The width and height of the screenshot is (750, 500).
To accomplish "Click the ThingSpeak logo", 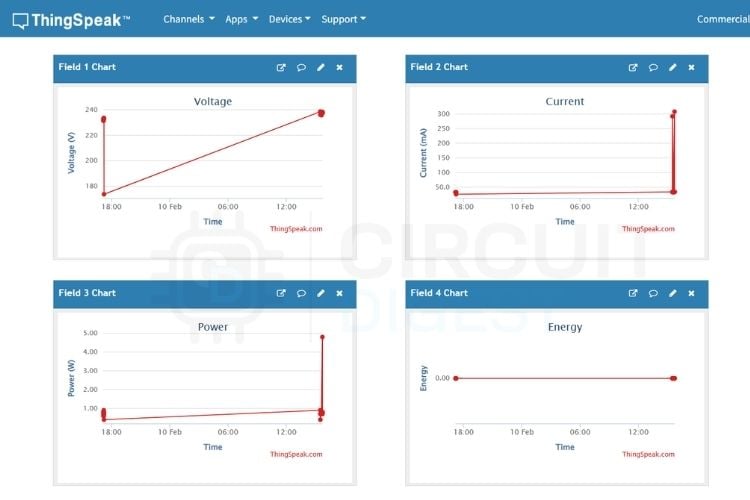I will coord(71,20).
